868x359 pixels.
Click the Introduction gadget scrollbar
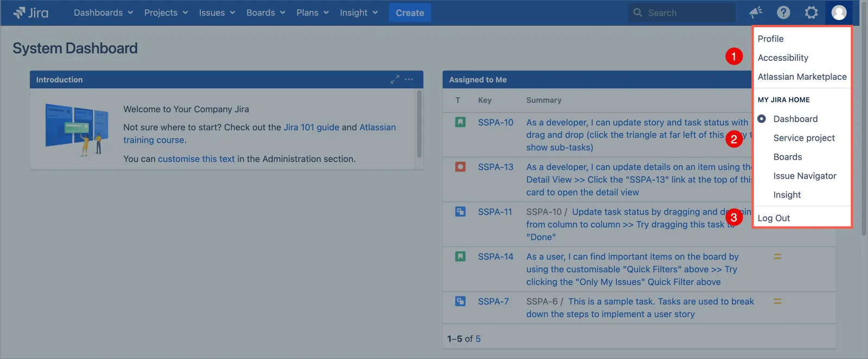[x=419, y=124]
